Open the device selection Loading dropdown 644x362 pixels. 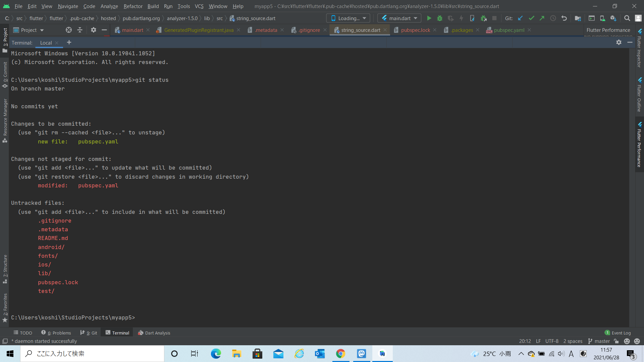tap(348, 18)
